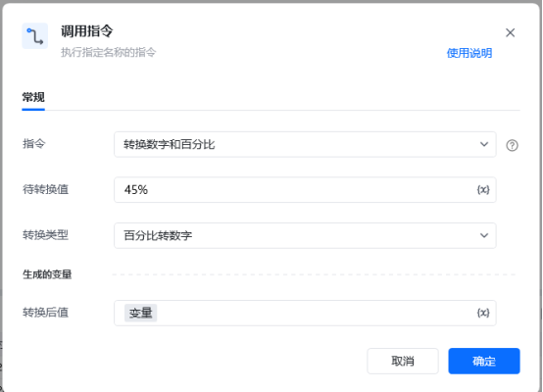Expand the 转换类型 dropdown showing 百分比转数字

click(305, 235)
